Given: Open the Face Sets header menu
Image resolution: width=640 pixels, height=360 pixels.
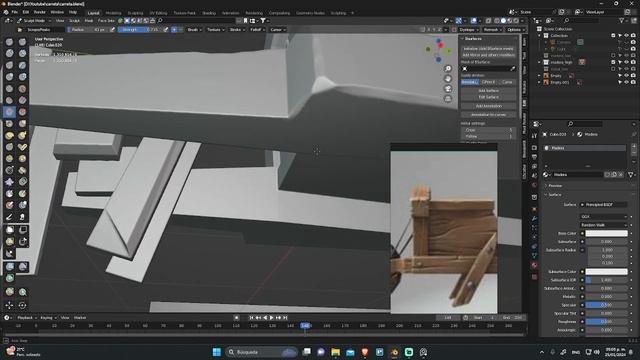Looking at the screenshot, I should coord(106,20).
